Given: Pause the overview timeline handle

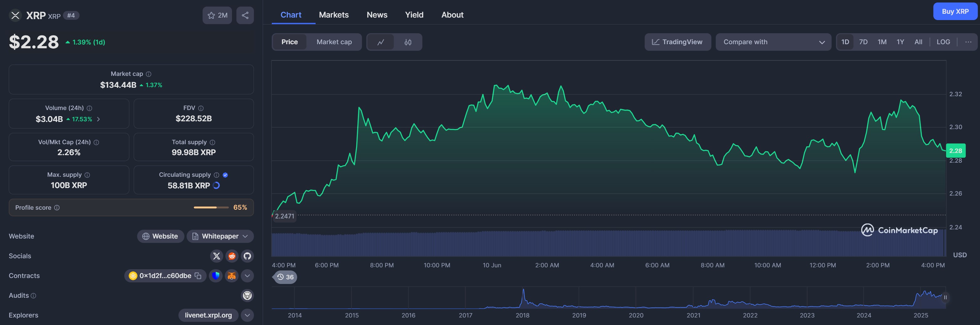Looking at the screenshot, I should point(945,297).
